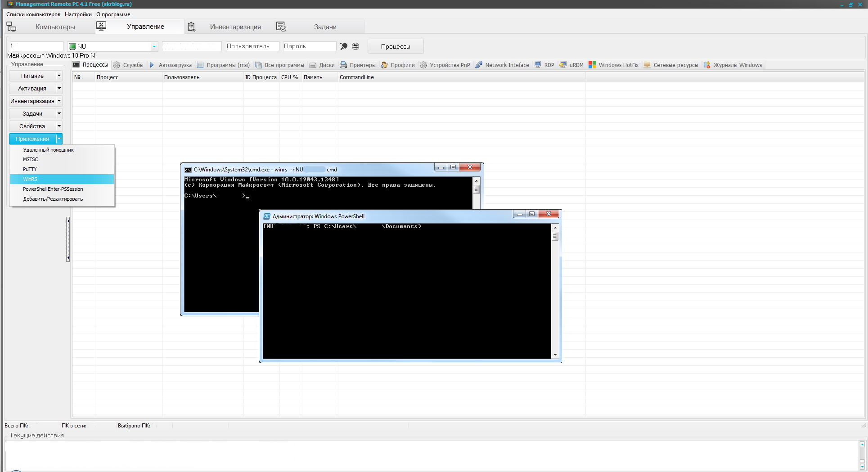Viewport: 868px width, 472px height.
Task: Click the Программы (msi) list icon
Action: click(200, 65)
